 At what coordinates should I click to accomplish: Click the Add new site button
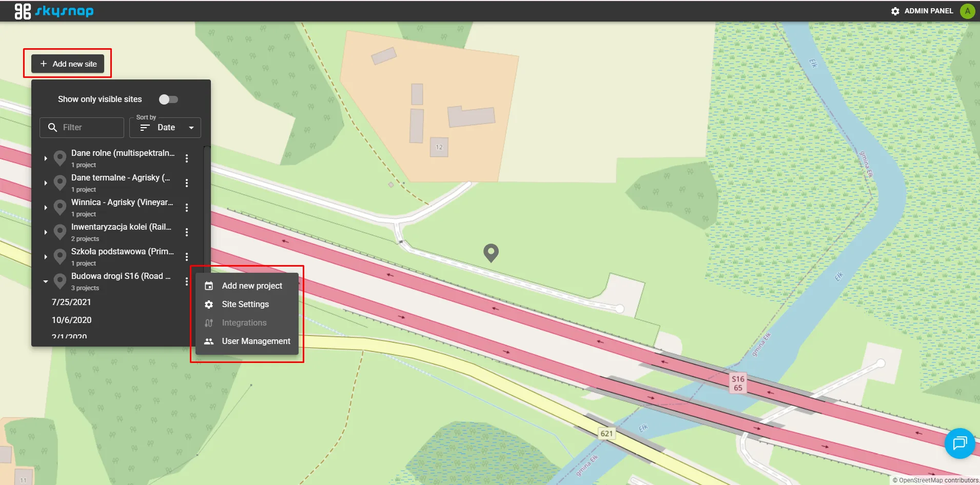click(68, 64)
